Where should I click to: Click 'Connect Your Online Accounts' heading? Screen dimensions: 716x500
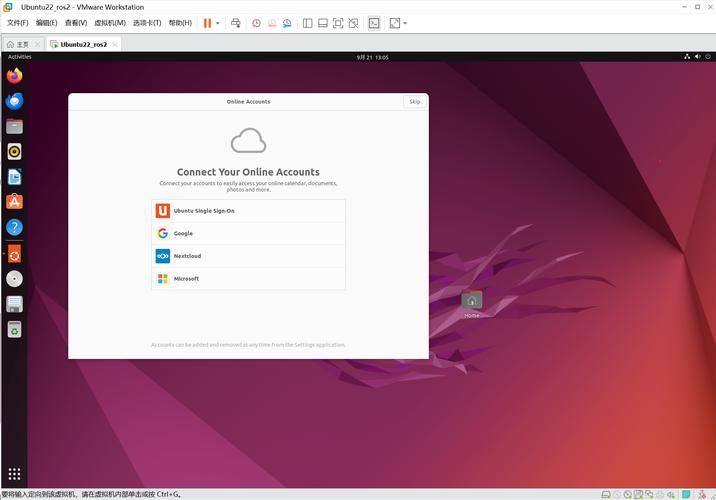coord(248,172)
